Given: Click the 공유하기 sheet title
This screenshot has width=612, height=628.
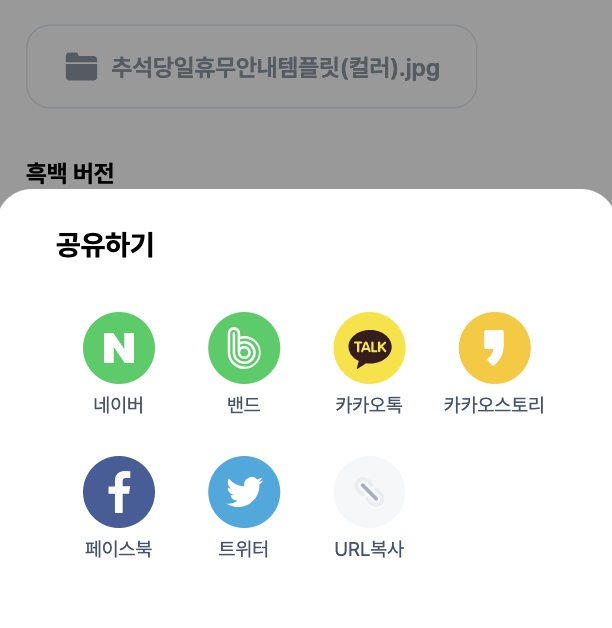Looking at the screenshot, I should coord(105,245).
